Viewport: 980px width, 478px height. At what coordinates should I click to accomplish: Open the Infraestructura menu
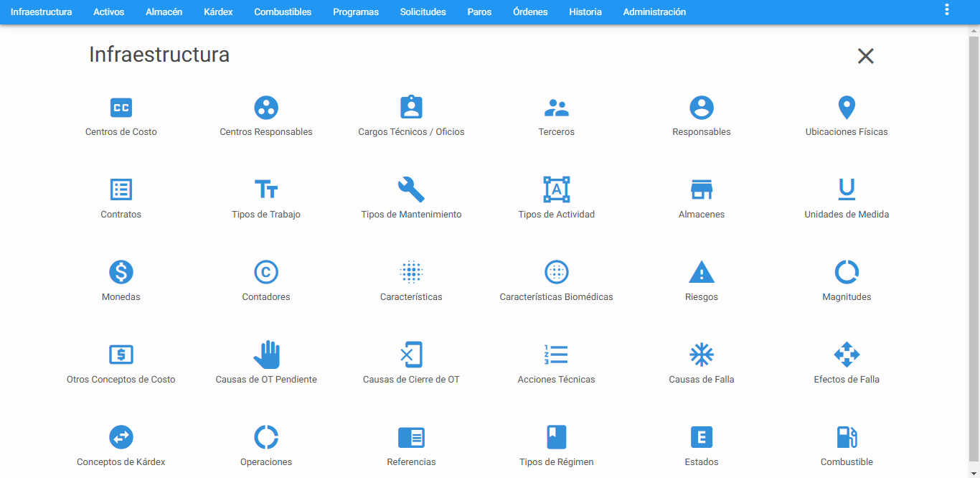(x=41, y=12)
